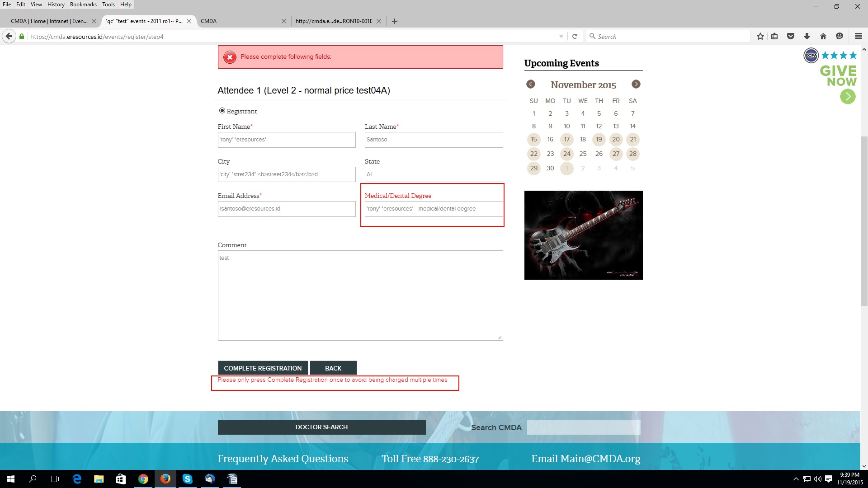This screenshot has height=488, width=868.
Task: Open the File menu
Action: (7, 5)
